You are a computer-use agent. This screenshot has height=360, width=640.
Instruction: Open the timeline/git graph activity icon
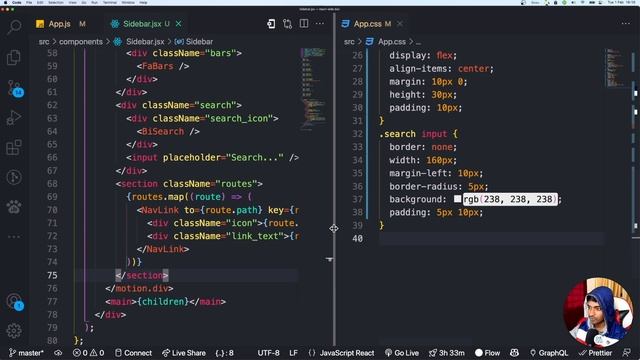(14, 177)
